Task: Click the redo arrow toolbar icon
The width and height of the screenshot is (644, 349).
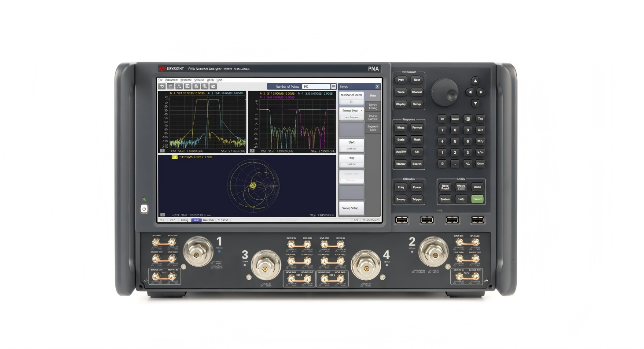Action: point(170,87)
